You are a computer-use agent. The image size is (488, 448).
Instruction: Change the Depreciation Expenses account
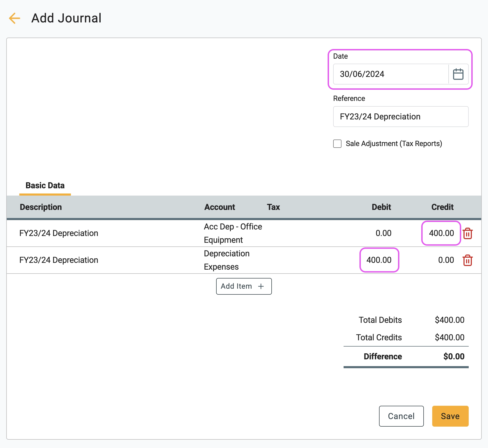pyautogui.click(x=226, y=260)
